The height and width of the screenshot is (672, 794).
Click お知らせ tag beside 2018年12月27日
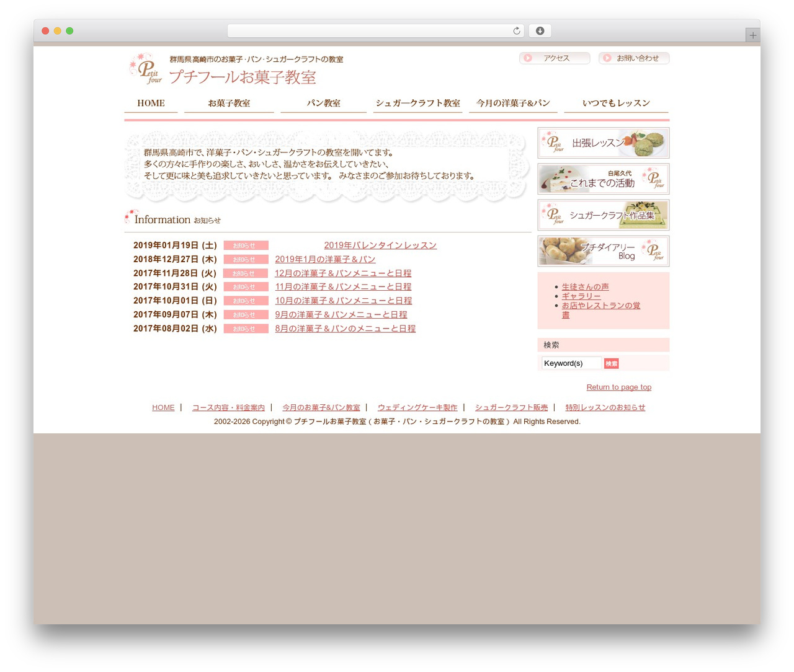click(246, 259)
